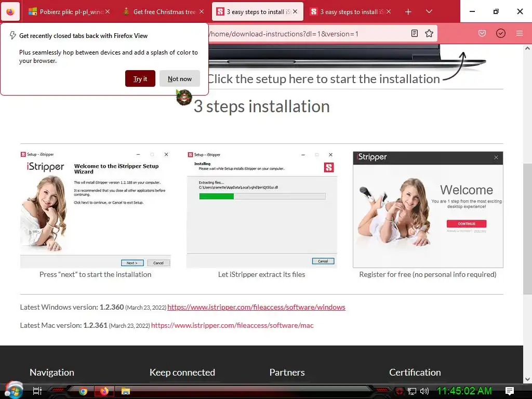Image resolution: width=532 pixels, height=399 pixels.
Task: Select the Firefox taskbar icon
Action: click(x=104, y=391)
